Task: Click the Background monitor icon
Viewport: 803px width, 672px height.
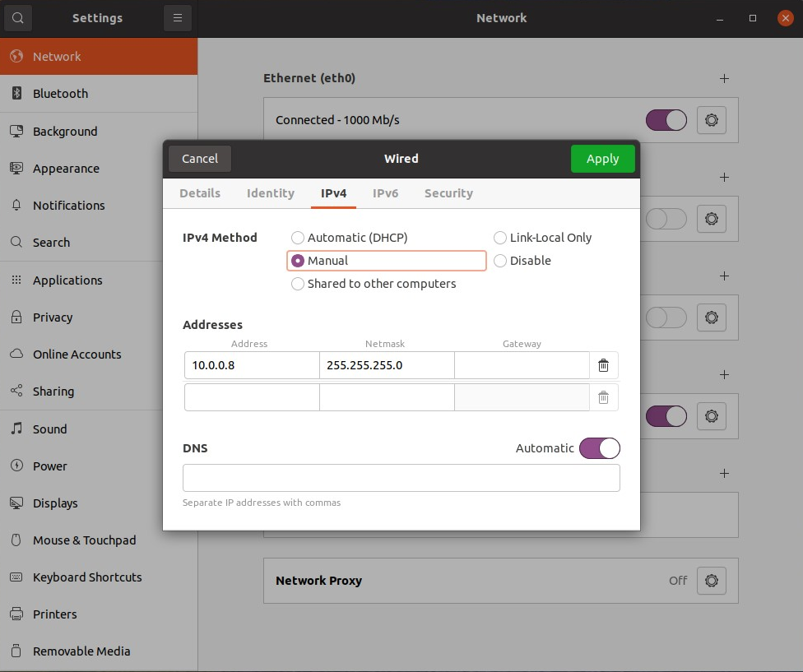Action: (x=16, y=131)
